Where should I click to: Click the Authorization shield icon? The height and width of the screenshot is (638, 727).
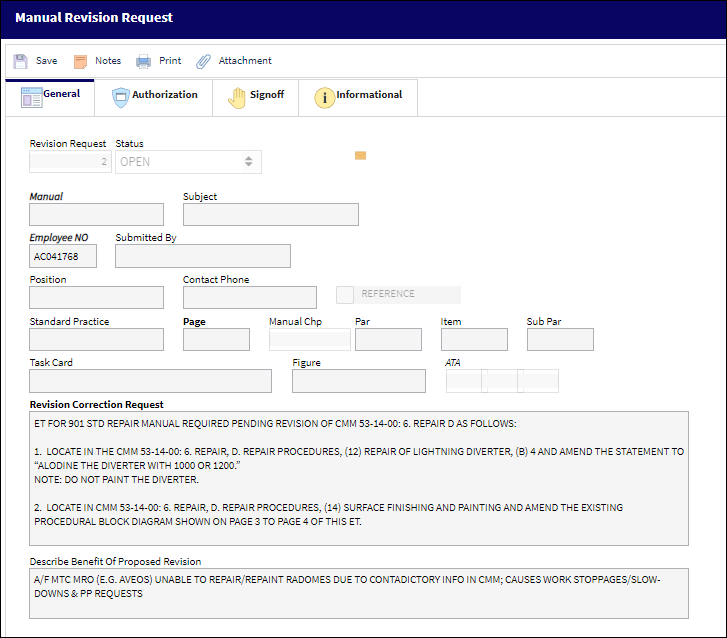click(x=121, y=97)
